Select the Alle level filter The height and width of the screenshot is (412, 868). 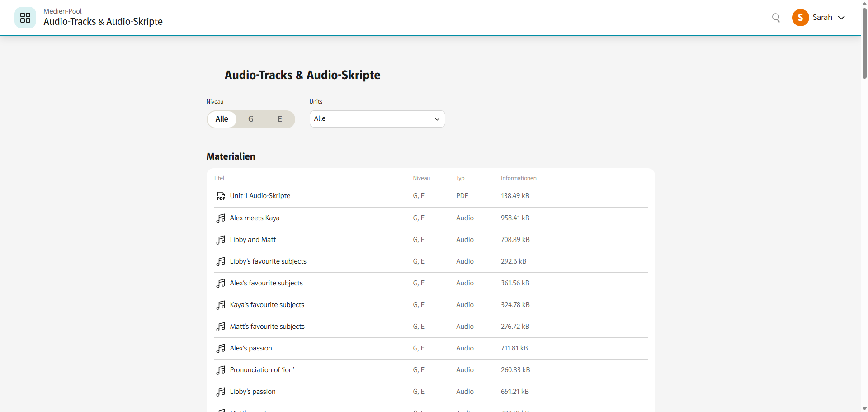(222, 119)
